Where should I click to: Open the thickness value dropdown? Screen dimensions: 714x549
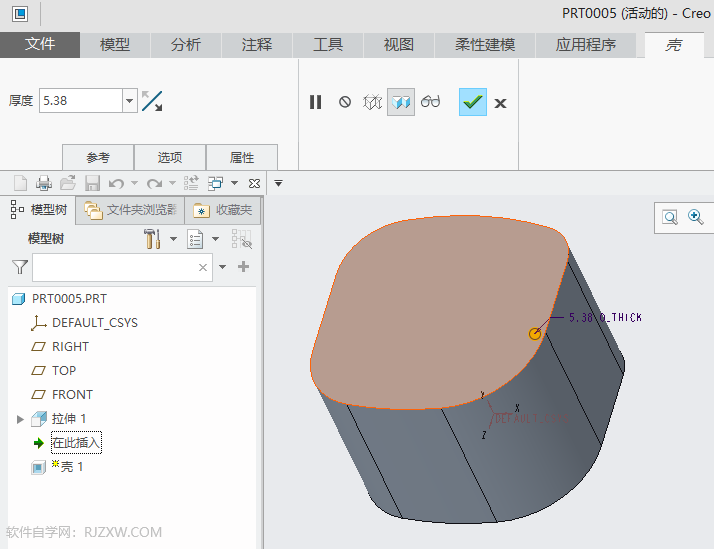pyautogui.click(x=130, y=101)
